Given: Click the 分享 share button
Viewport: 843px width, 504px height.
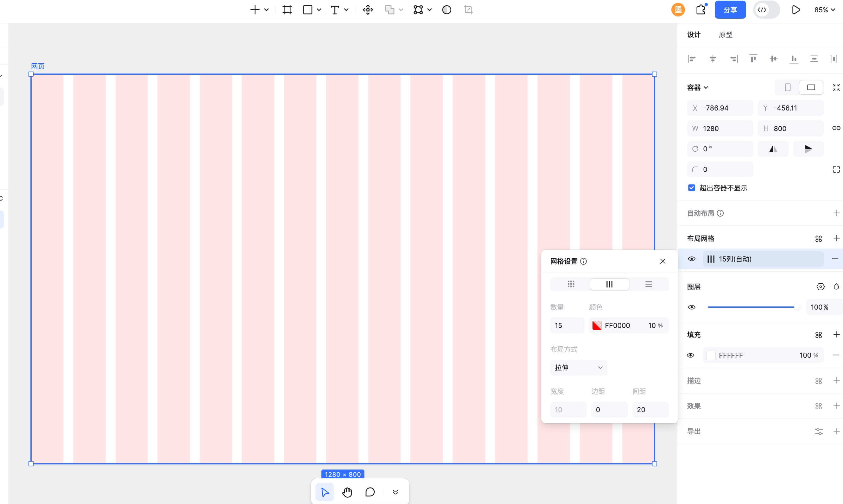Looking at the screenshot, I should click(x=730, y=9).
